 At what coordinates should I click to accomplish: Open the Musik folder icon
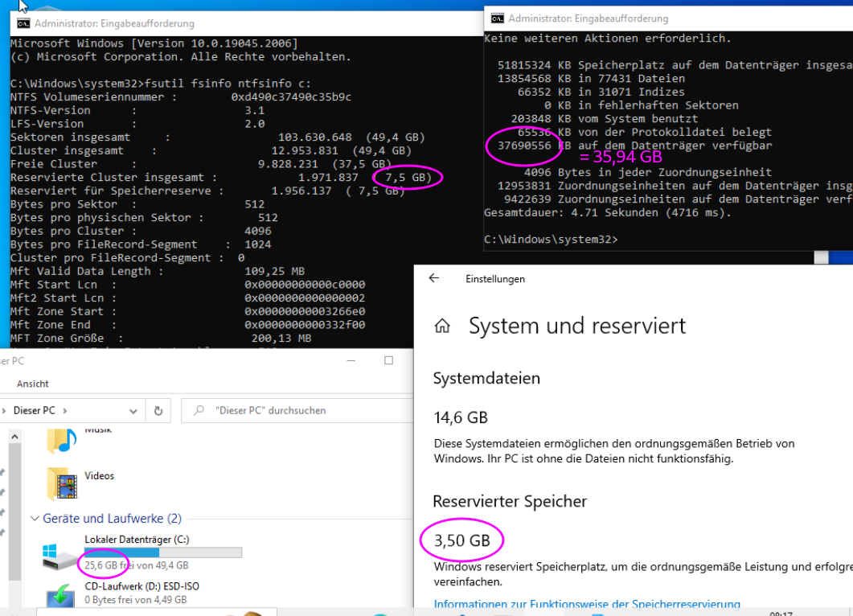[x=62, y=440]
